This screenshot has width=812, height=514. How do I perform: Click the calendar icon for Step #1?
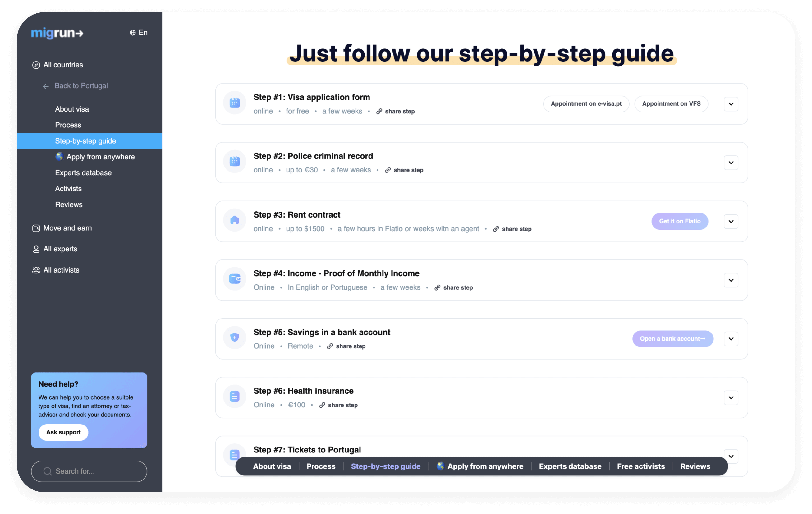click(234, 103)
